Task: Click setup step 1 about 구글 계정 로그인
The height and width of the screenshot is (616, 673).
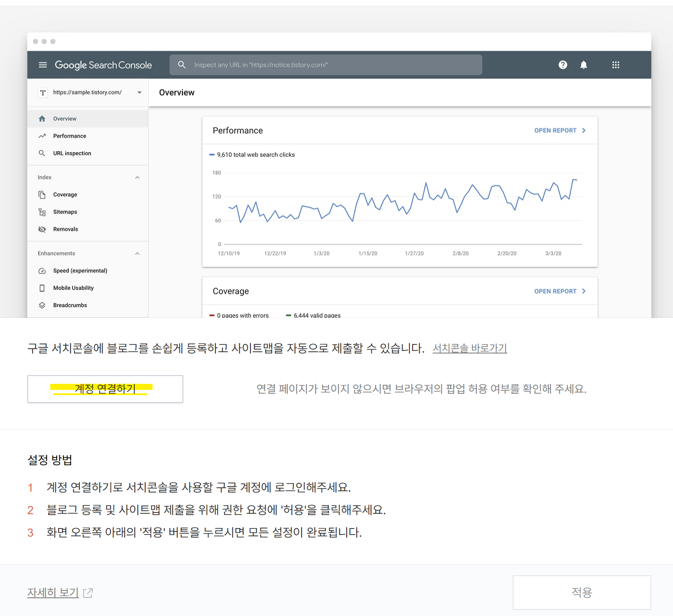Action: pos(198,487)
